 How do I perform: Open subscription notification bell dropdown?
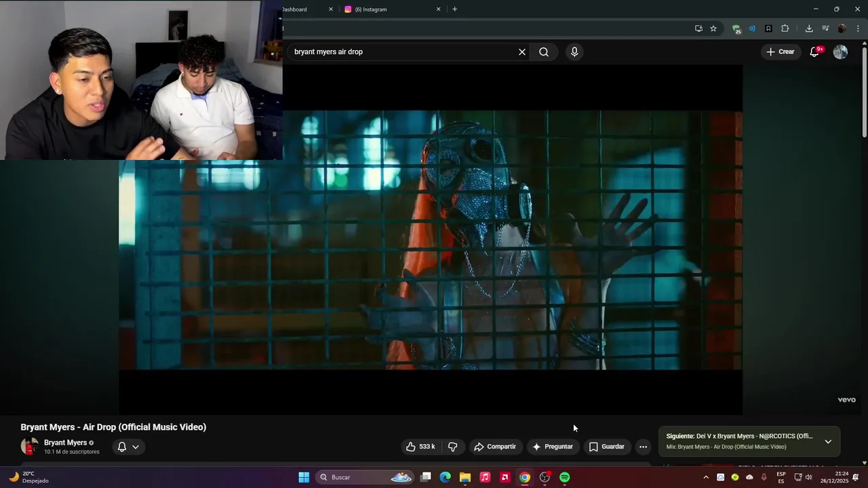[x=128, y=447]
